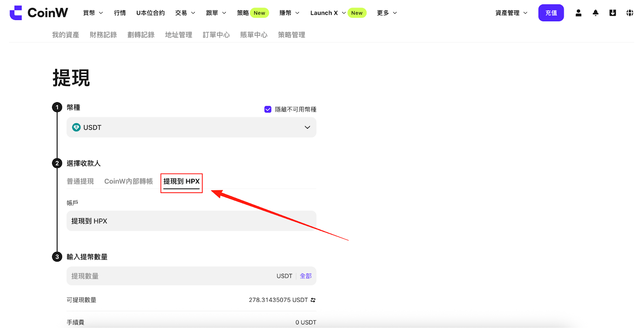Click the 提現數量 input field
Screen dimensions: 644x328
pyautogui.click(x=191, y=276)
